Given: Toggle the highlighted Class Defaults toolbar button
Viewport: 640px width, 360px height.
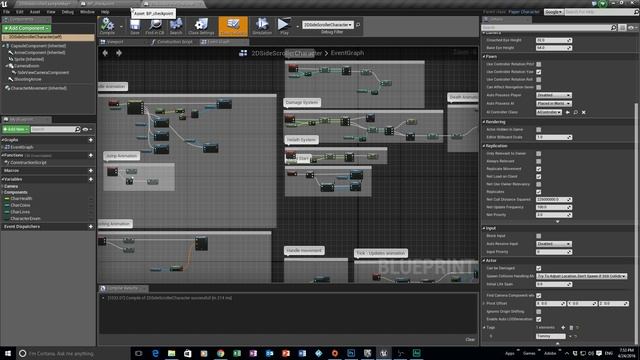Looking at the screenshot, I should (x=233, y=26).
